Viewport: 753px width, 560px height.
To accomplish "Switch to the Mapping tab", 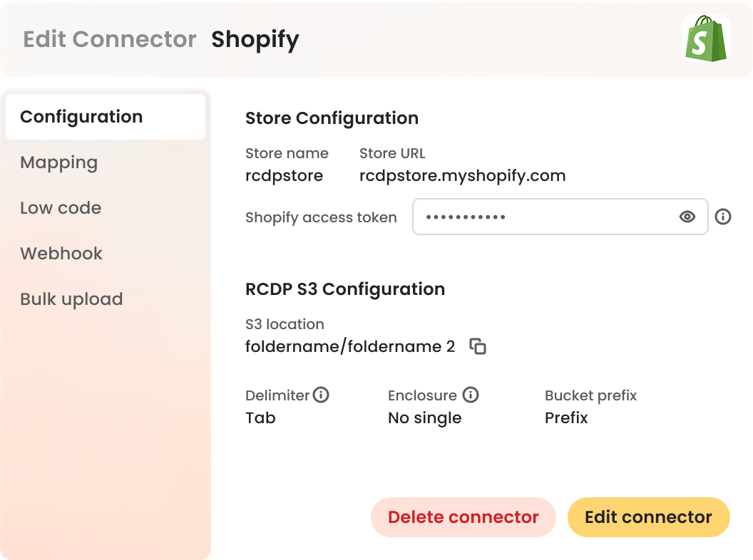I will (x=59, y=162).
